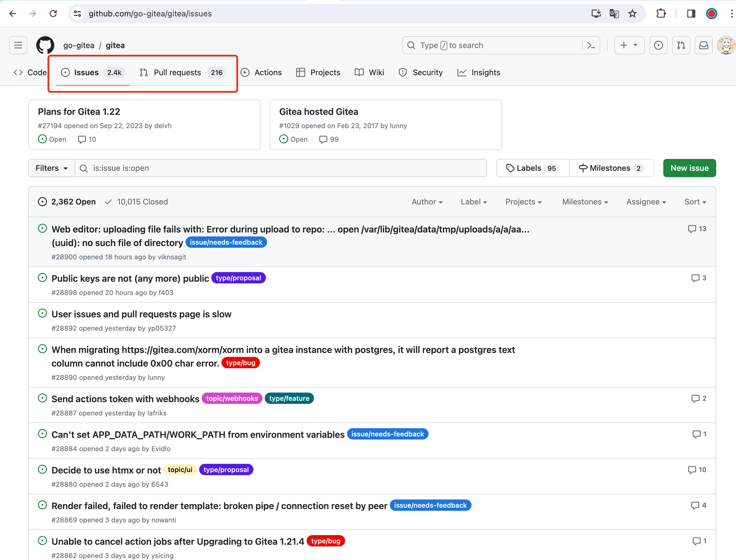Toggle the browser side panel icon
This screenshot has width=736, height=560.
(x=691, y=14)
